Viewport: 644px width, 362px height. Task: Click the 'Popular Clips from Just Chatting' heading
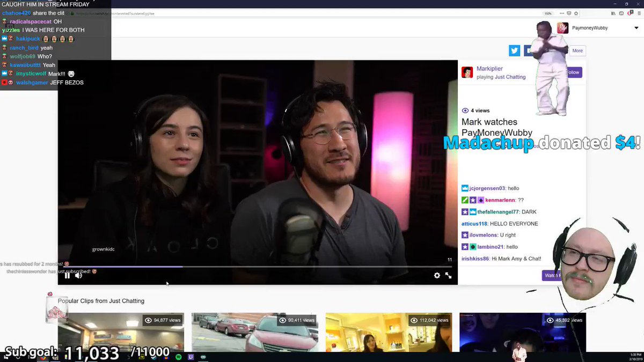[101, 301]
